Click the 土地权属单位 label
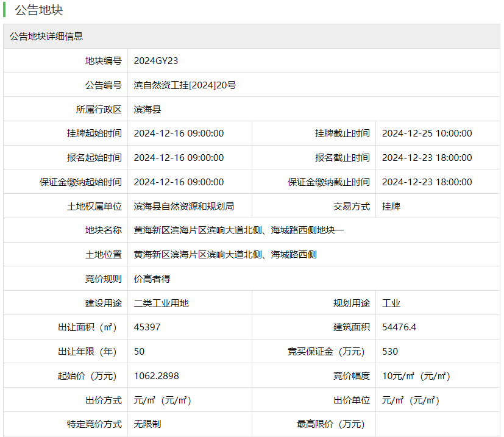 click(94, 207)
